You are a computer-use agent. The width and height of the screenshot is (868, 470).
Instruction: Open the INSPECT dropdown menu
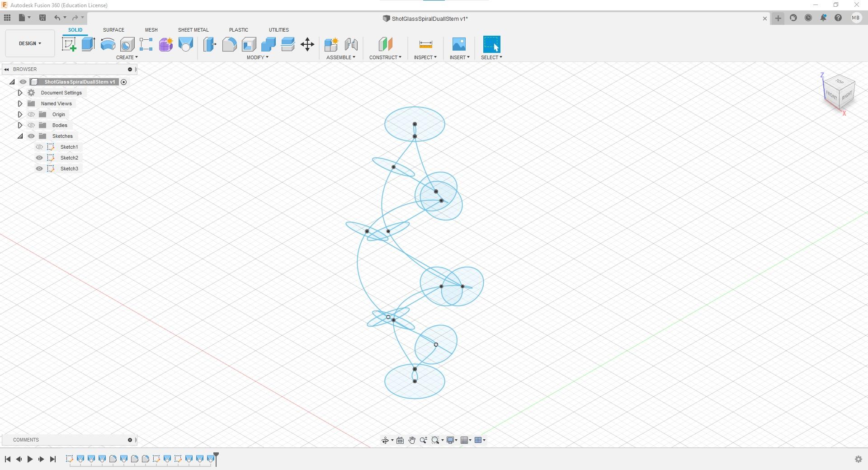[425, 57]
